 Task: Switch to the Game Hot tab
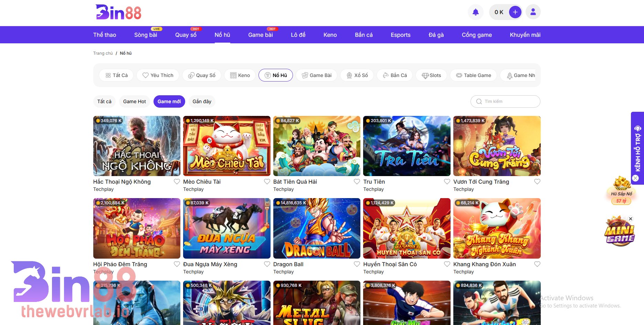(134, 101)
